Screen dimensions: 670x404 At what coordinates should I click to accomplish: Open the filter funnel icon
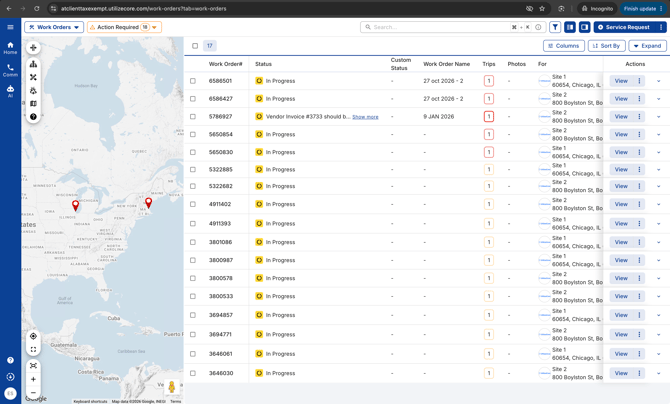click(555, 27)
